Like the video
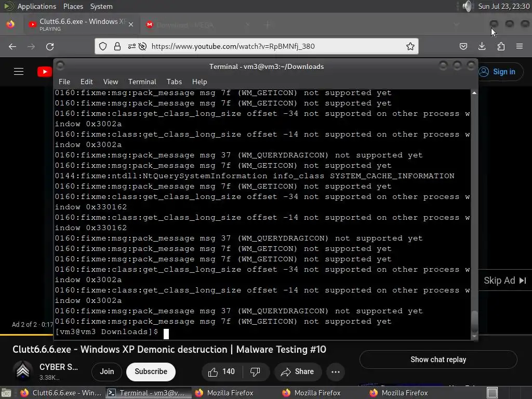 (x=222, y=372)
